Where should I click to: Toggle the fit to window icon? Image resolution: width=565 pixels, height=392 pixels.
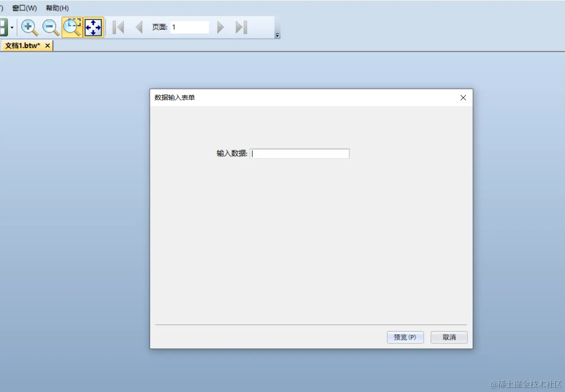94,27
